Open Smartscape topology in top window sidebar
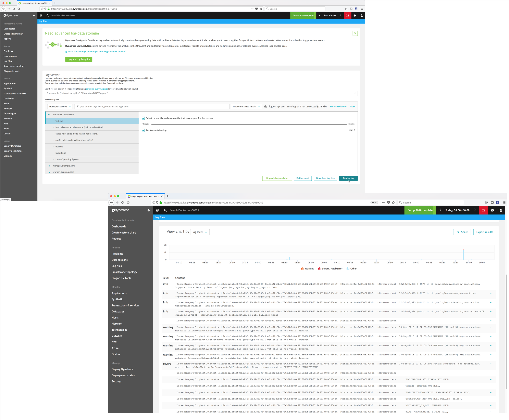Image resolution: width=509 pixels, height=420 pixels. coord(14,66)
